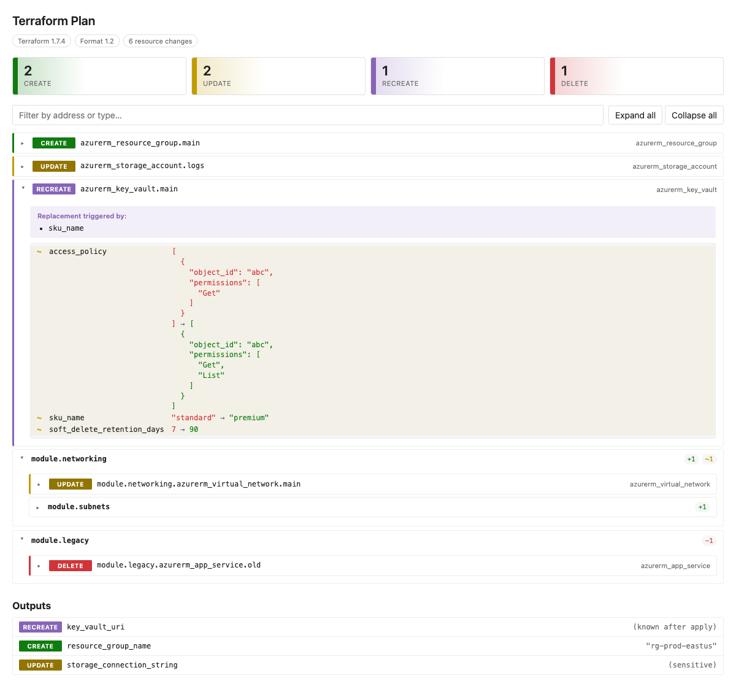Click the tilde marker beside access_policy

coord(39,252)
